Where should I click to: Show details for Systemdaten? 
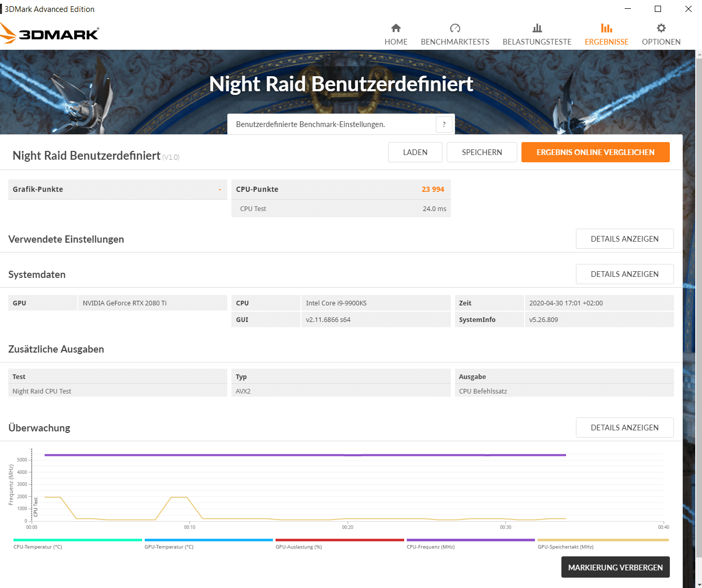coord(625,274)
